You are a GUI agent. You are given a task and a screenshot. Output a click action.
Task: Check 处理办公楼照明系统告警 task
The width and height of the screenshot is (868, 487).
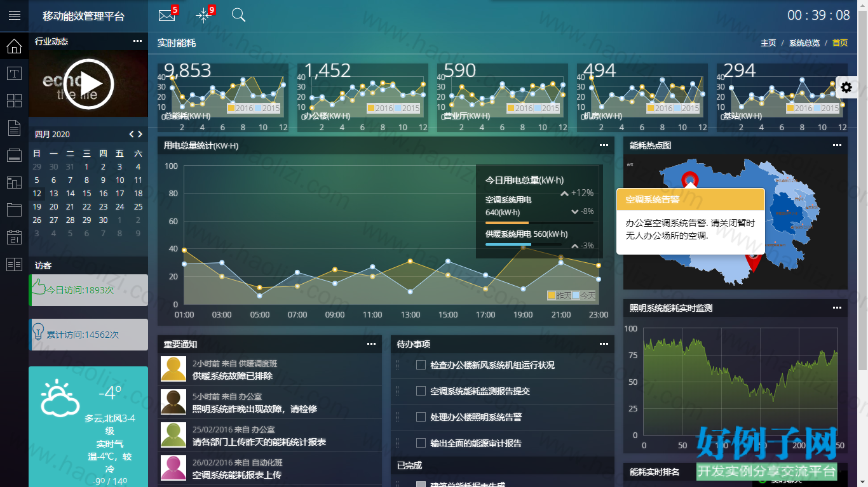(x=421, y=417)
